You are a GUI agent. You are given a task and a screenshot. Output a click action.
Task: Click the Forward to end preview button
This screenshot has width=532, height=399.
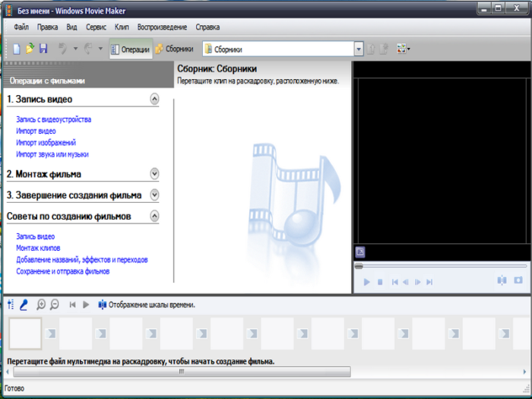(x=429, y=282)
